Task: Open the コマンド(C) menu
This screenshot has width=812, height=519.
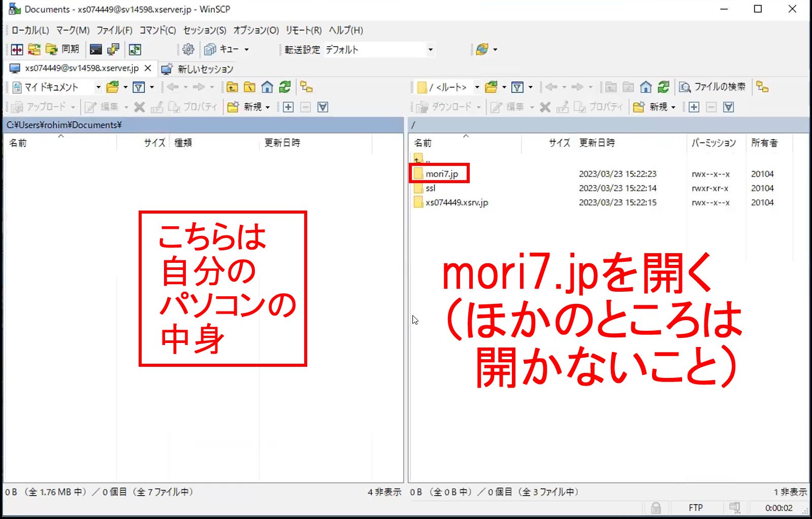Action: click(157, 30)
